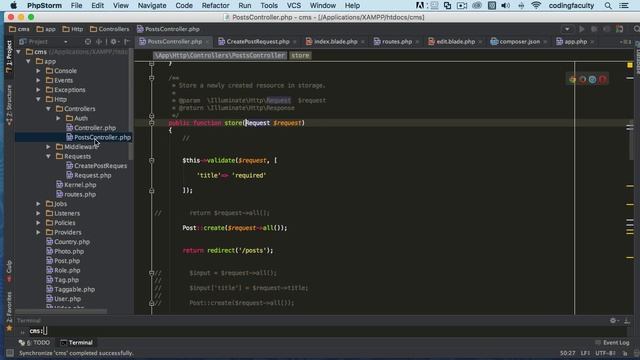
Task: Collapse the Http folder
Action: pyautogui.click(x=38, y=99)
